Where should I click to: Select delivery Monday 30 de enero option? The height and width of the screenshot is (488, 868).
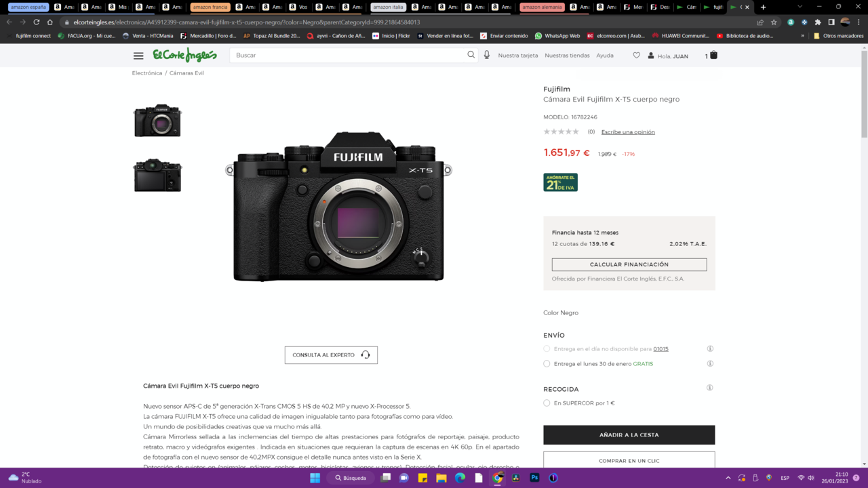tap(547, 364)
